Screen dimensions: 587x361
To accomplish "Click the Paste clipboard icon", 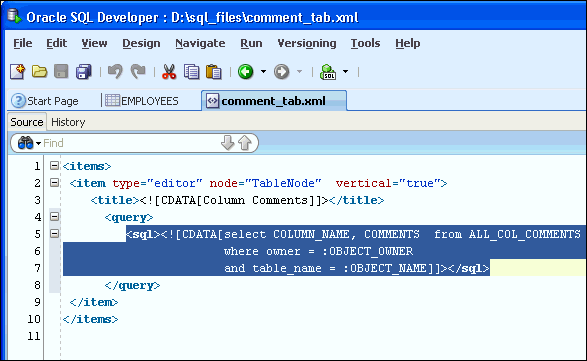I will [213, 72].
